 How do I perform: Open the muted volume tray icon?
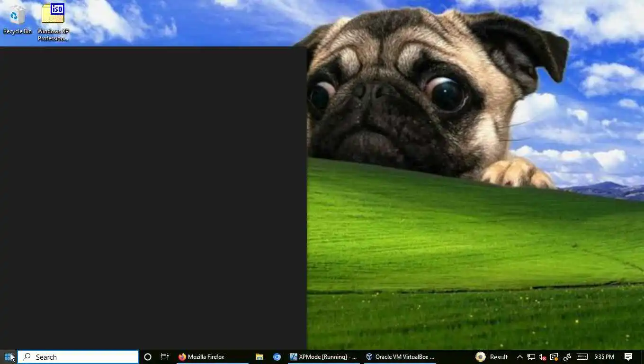tap(543, 357)
